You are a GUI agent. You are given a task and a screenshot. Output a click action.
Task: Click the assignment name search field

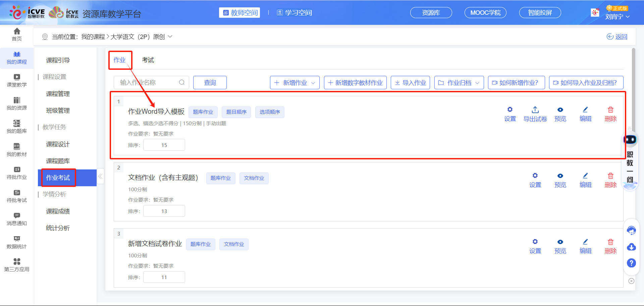point(148,83)
